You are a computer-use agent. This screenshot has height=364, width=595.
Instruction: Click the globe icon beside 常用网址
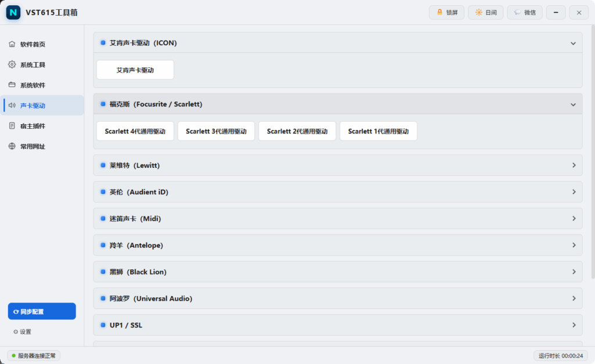12,146
